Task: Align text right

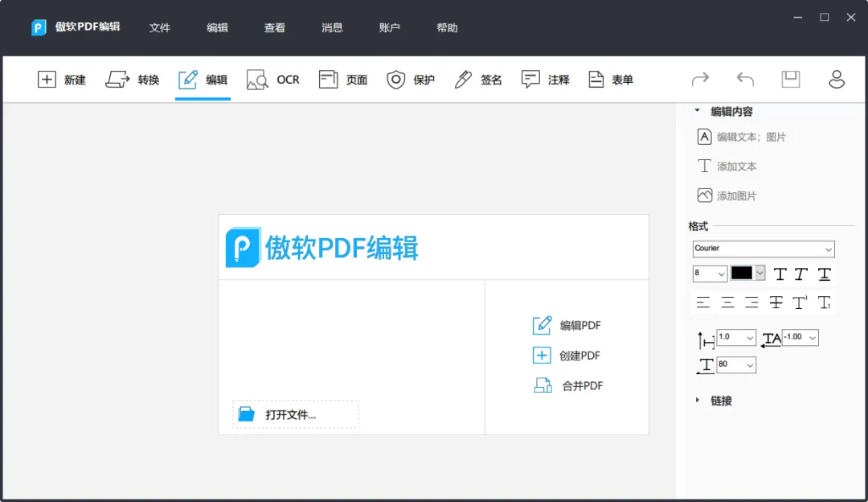Action: pos(751,302)
